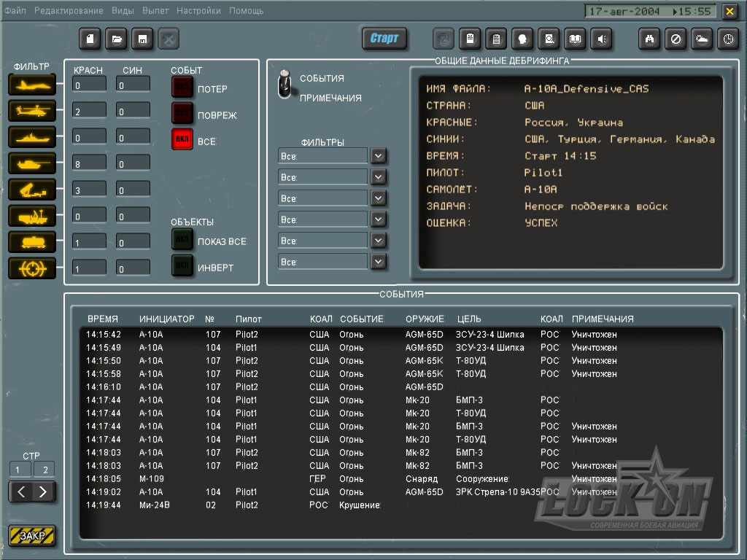This screenshot has height=560, width=747.
Task: Toggle the red ВСЕ events button
Action: pos(182,139)
